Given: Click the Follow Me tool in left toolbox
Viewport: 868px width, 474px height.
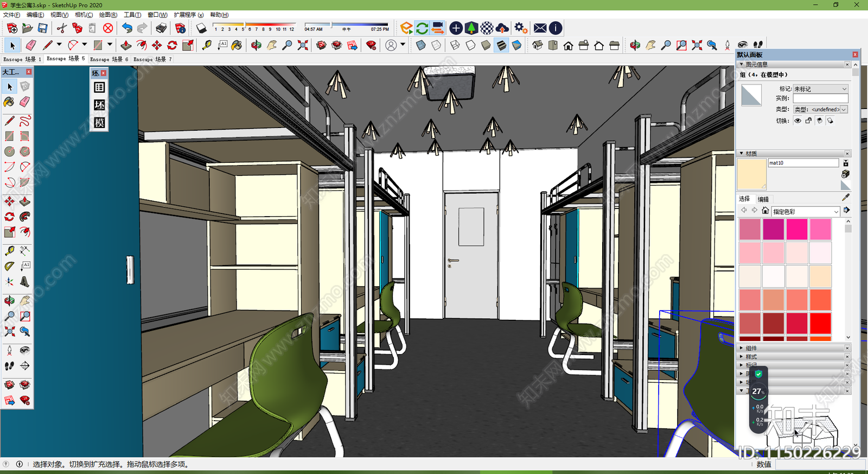Looking at the screenshot, I should [25, 217].
